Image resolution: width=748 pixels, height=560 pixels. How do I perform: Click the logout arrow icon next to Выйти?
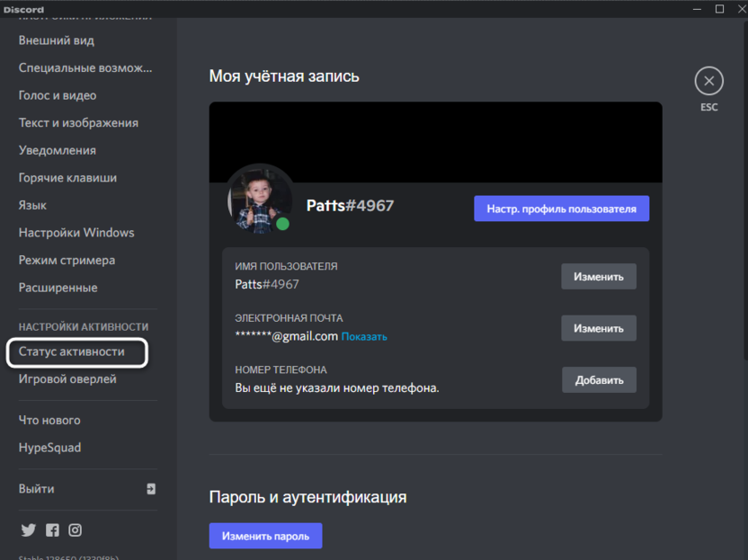[x=151, y=489]
